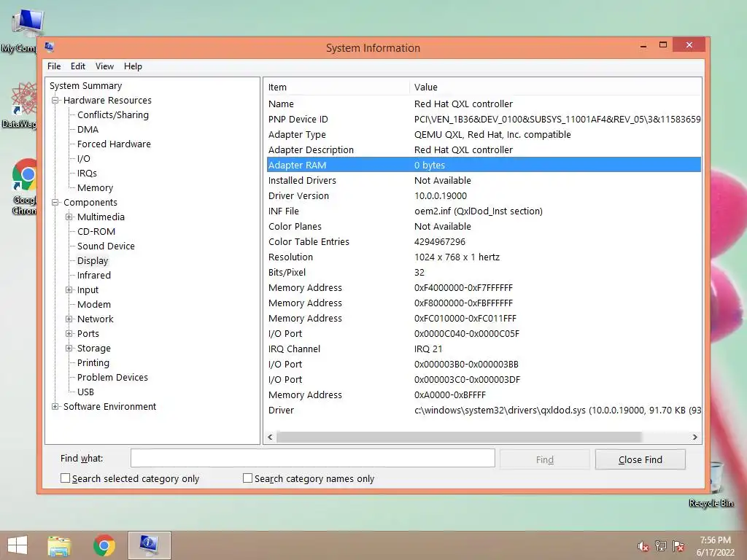This screenshot has height=560, width=747.
Task: Click the horizontal scrollbar left arrow
Action: 270,437
